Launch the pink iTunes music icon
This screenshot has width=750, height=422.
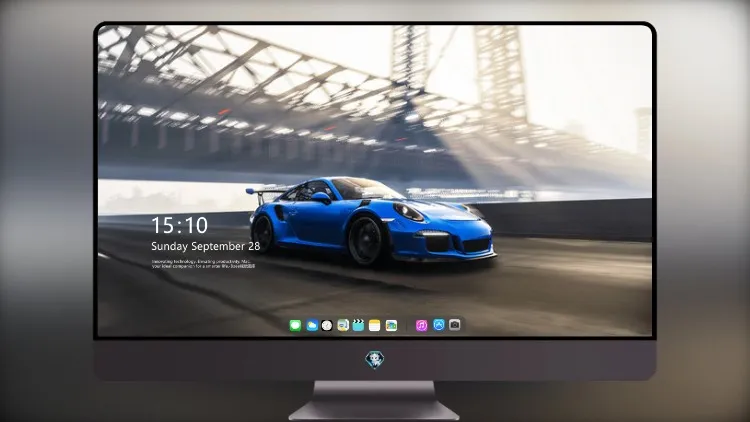(x=421, y=326)
